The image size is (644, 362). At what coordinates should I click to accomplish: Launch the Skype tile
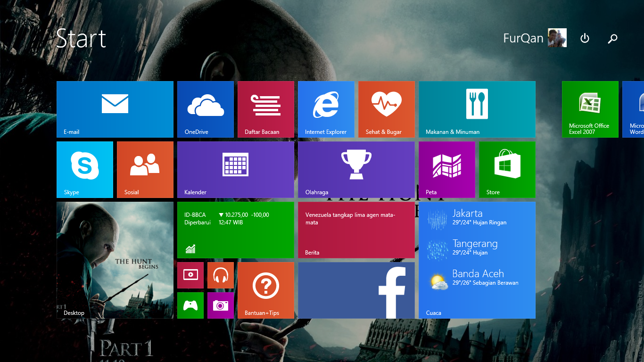(85, 170)
